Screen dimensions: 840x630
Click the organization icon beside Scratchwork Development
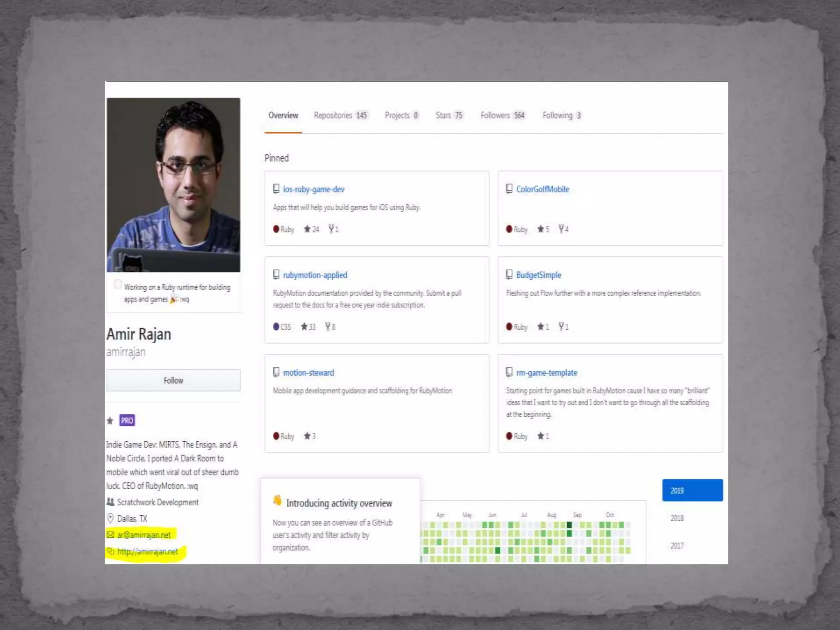tap(110, 502)
